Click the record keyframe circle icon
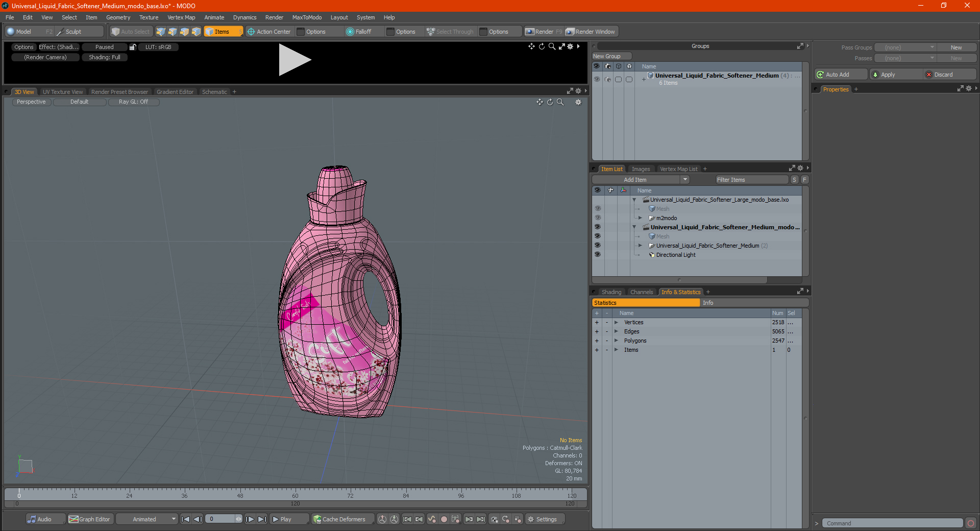 point(444,519)
